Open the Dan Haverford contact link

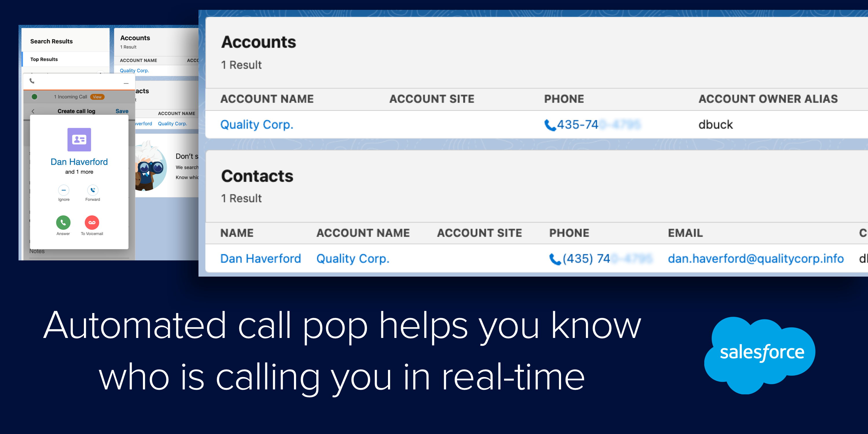click(260, 259)
